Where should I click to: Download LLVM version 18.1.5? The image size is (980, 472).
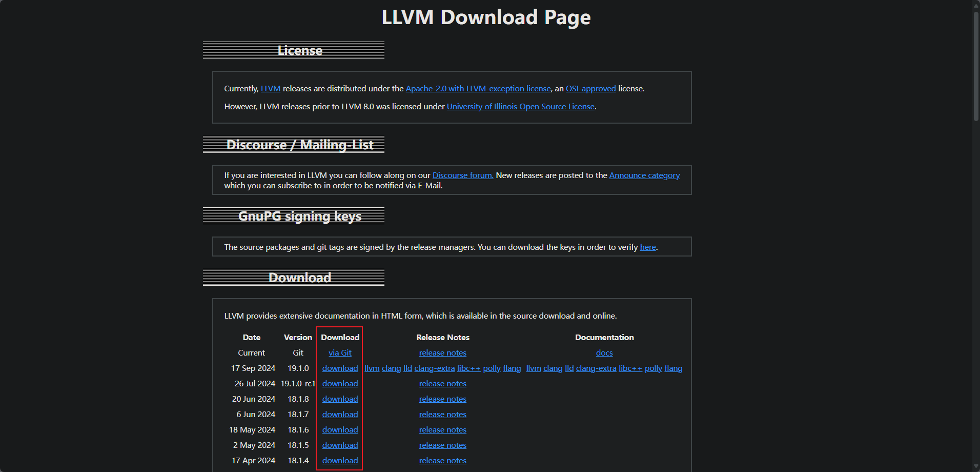(x=340, y=445)
